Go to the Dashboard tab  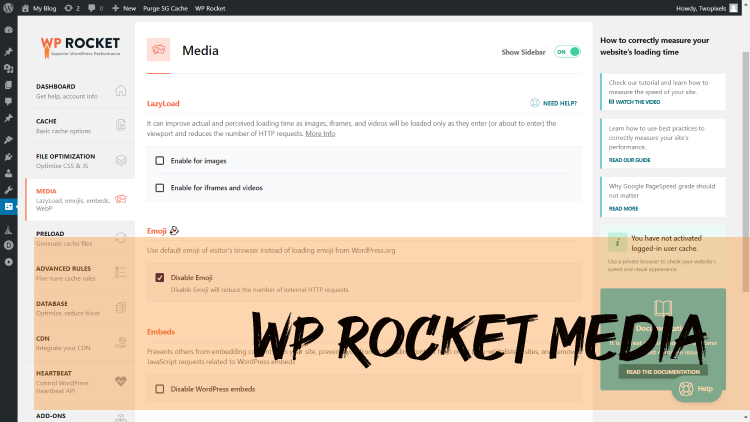[x=80, y=91]
